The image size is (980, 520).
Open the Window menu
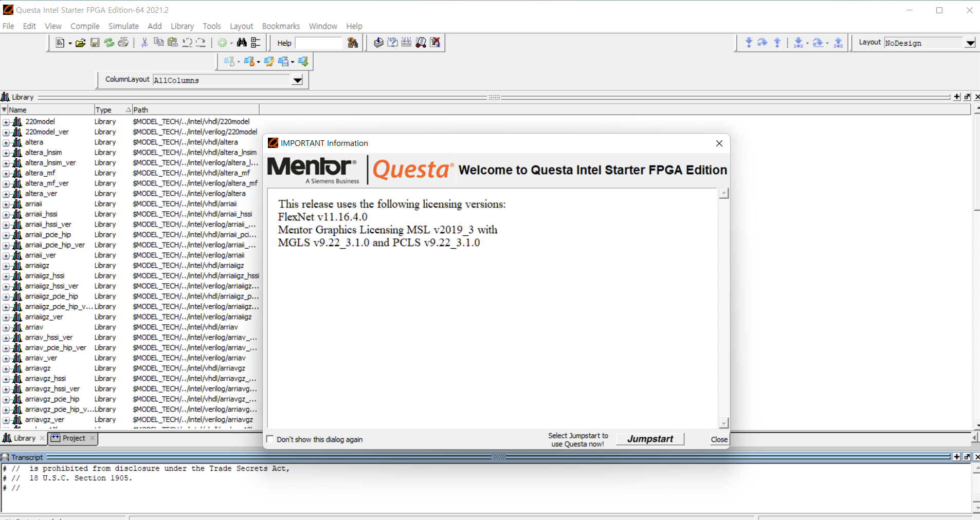click(323, 26)
